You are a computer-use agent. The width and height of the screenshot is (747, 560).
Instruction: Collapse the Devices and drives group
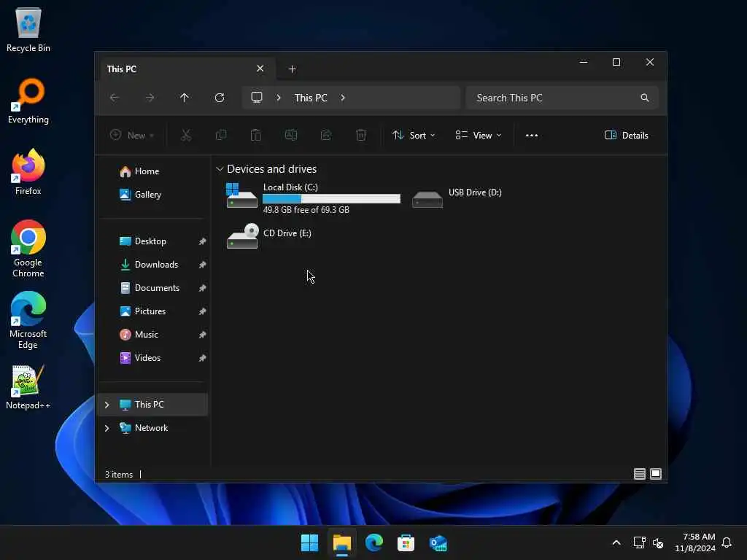(220, 169)
